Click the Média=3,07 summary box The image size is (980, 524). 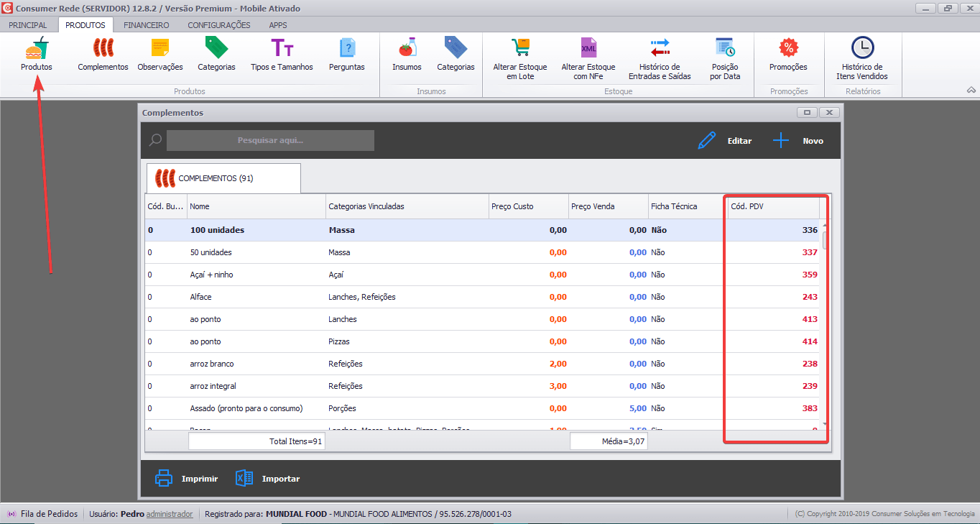[609, 441]
